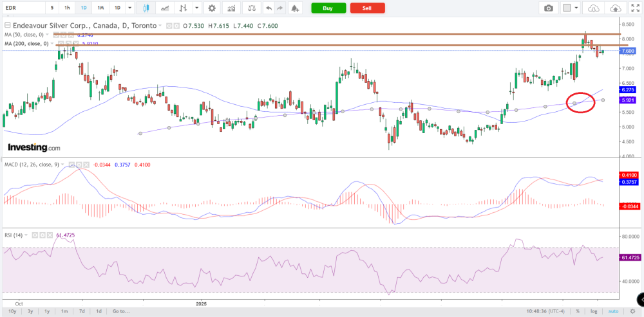Expand the RSI (14) dropdown
644x317 pixels.
[26, 235]
